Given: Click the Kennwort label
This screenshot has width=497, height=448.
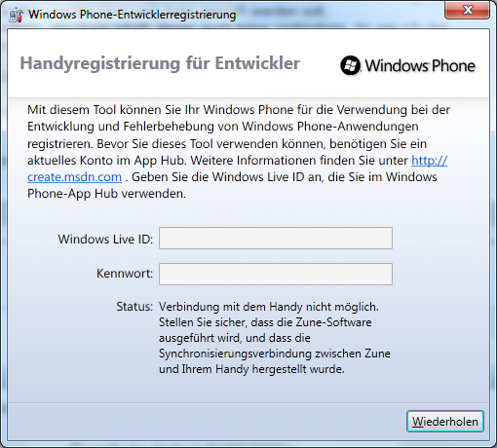Looking at the screenshot, I should (125, 274).
